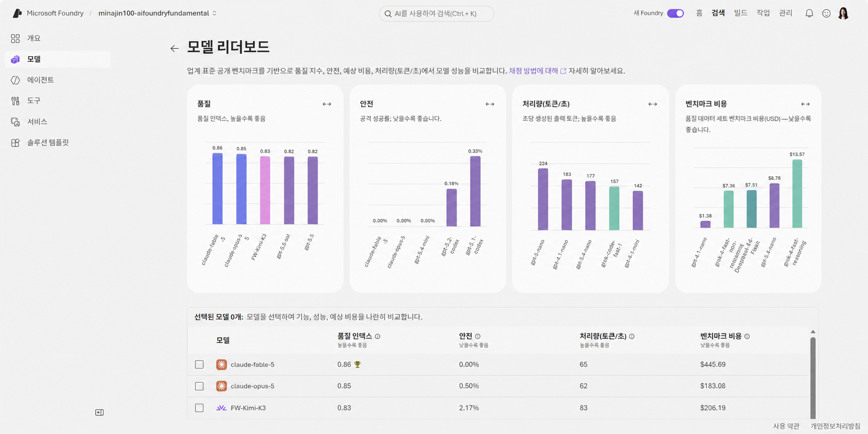Click the 2.17% safety cell
Image resolution: width=868 pixels, height=434 pixels.
pos(469,408)
